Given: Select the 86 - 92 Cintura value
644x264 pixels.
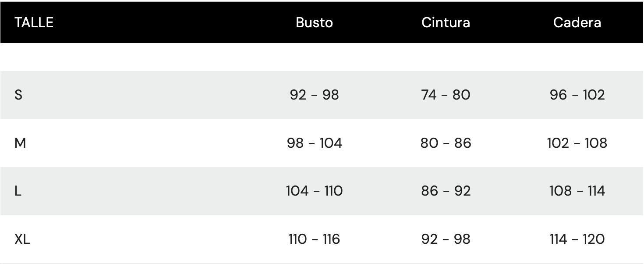Looking at the screenshot, I should pos(446,191).
